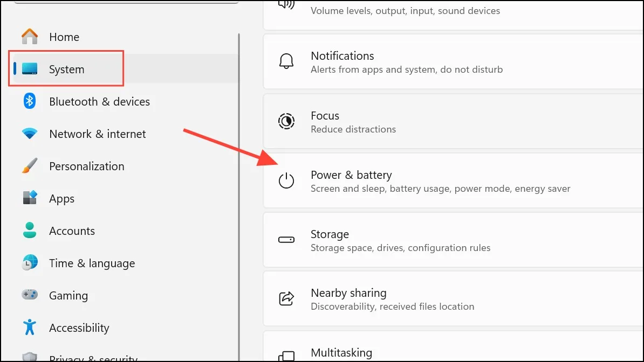Click the Apps icon
The width and height of the screenshot is (644, 362).
pyautogui.click(x=30, y=198)
